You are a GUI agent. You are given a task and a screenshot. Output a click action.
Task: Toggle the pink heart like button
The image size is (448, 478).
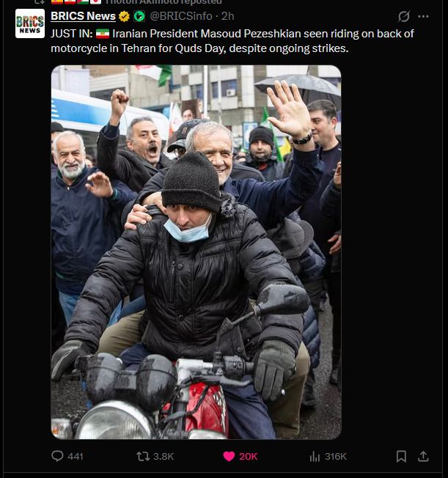[x=229, y=456]
